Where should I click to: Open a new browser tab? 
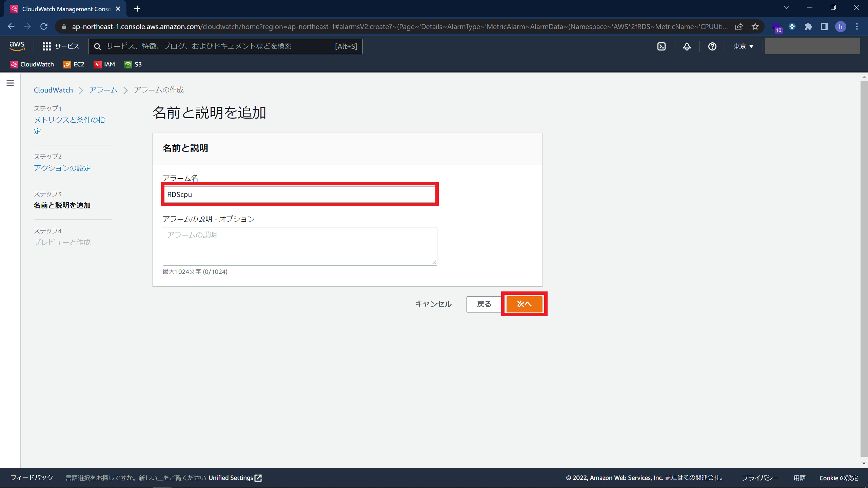(x=137, y=9)
